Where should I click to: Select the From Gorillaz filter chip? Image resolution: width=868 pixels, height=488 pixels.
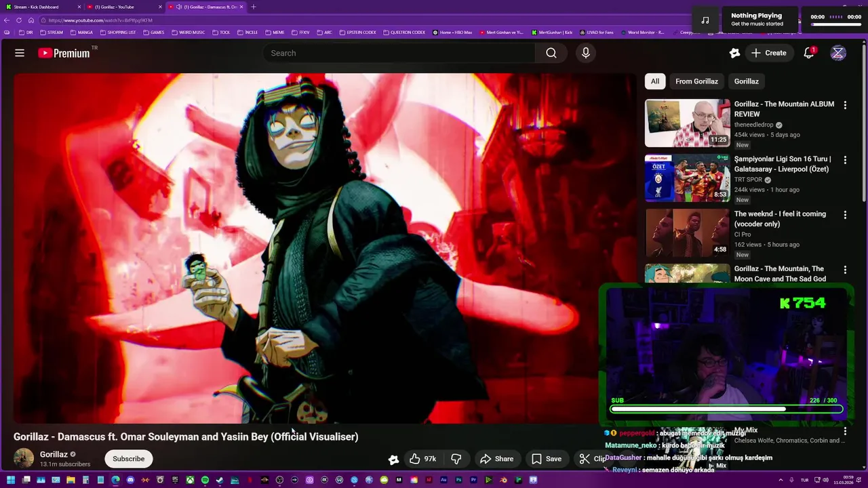[x=696, y=81]
